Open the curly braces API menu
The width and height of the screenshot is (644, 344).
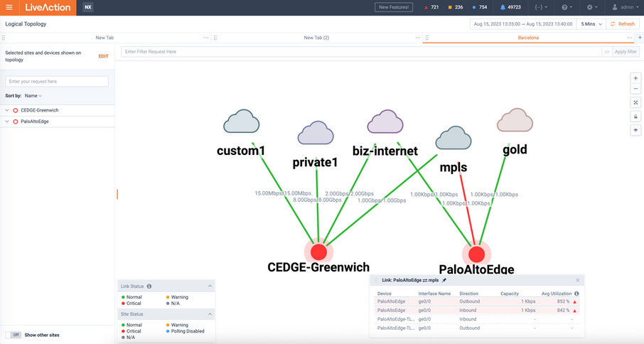(x=541, y=7)
